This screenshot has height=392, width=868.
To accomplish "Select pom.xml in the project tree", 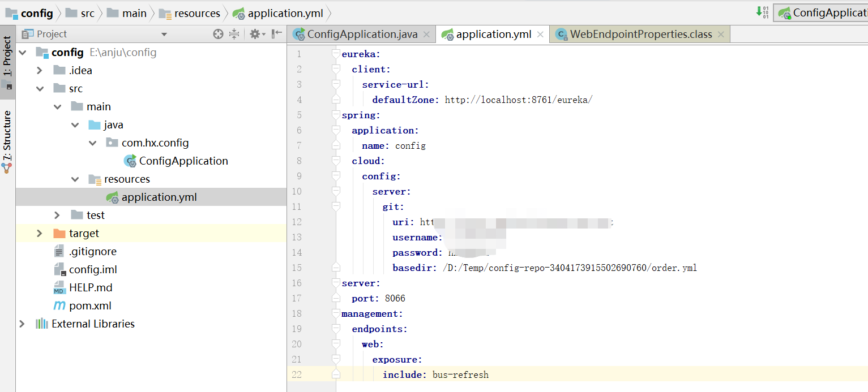I will (90, 306).
